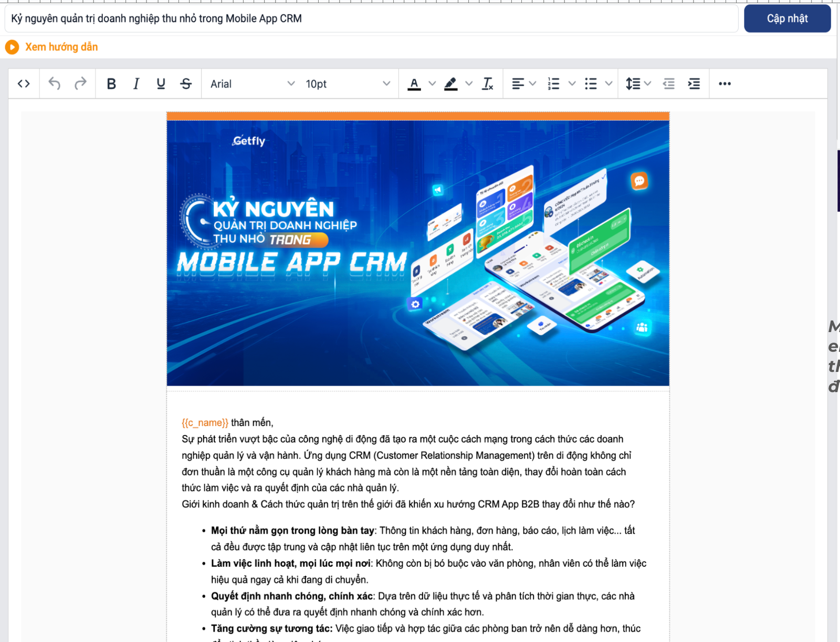This screenshot has width=840, height=642.
Task: Apply italic formatting
Action: coord(135,84)
